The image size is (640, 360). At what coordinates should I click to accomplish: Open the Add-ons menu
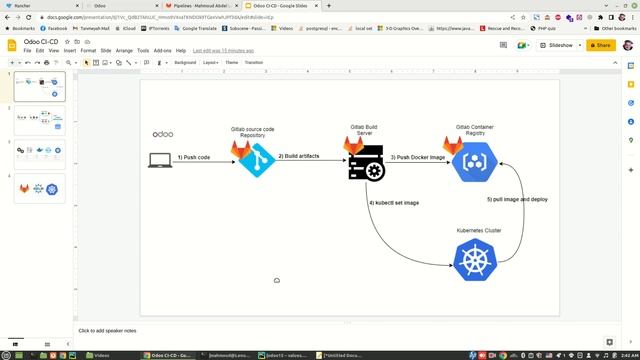162,51
